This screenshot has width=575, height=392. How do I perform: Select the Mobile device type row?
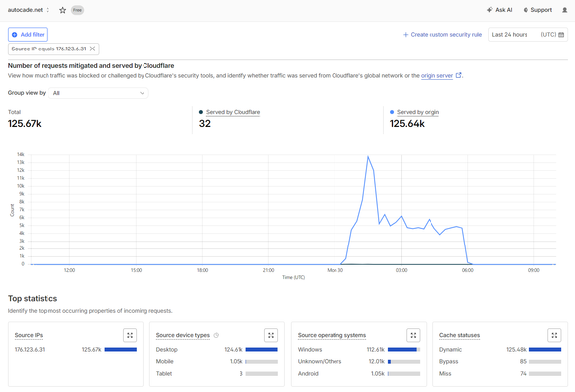217,361
